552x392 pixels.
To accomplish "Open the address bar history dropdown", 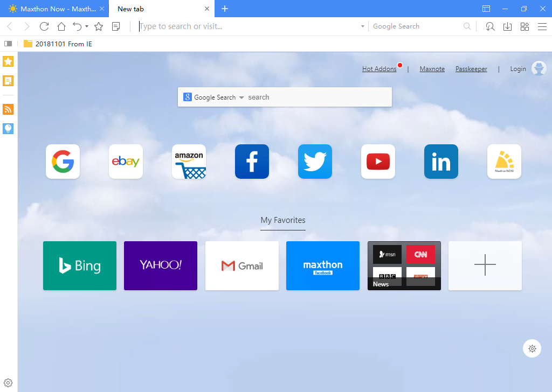I will point(363,26).
